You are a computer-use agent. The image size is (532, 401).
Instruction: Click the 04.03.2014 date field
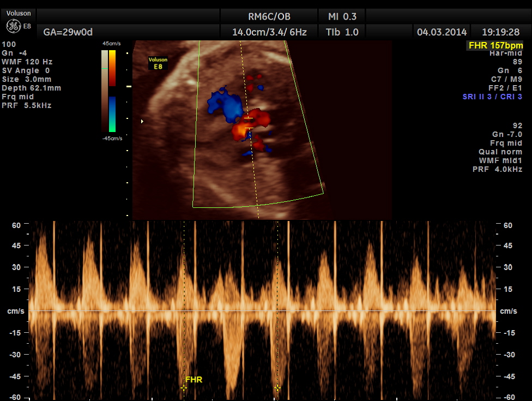click(442, 32)
